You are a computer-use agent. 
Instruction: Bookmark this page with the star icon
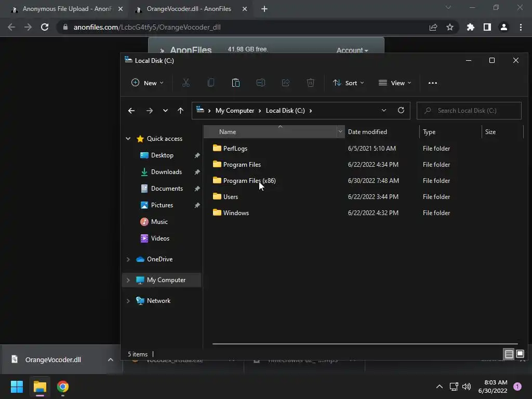tap(450, 27)
